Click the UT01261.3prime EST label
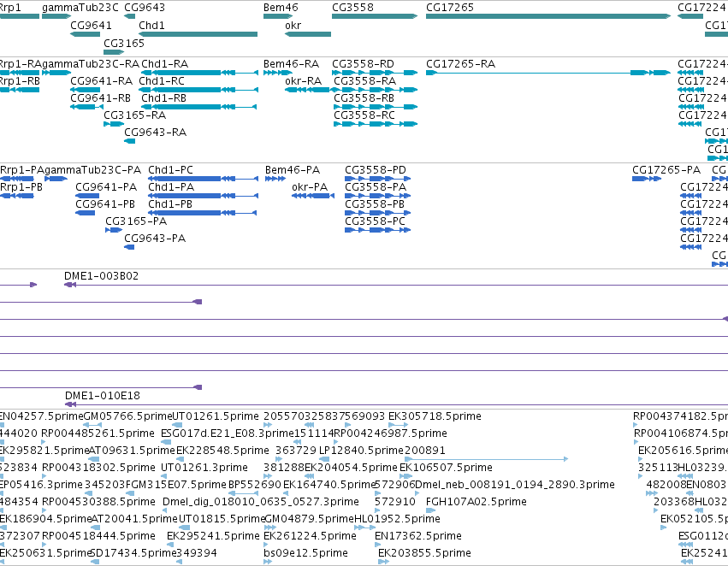The width and height of the screenshot is (728, 566). (x=204, y=469)
